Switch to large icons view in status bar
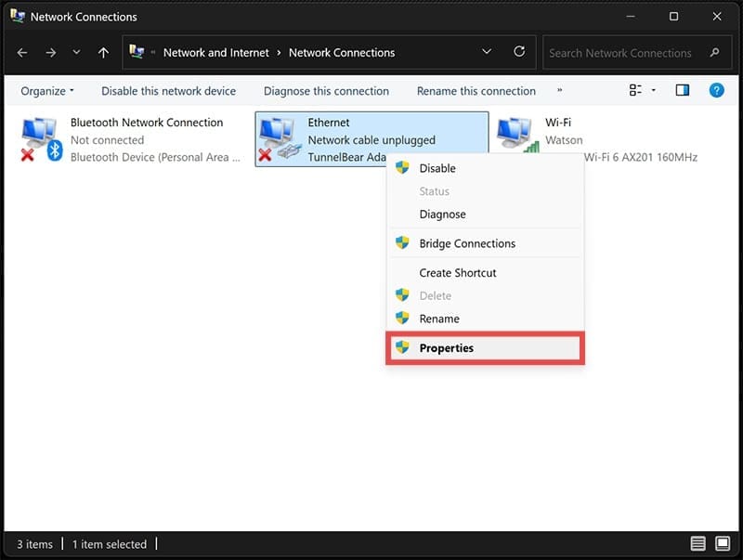Screen dimensions: 743x560 point(723,543)
